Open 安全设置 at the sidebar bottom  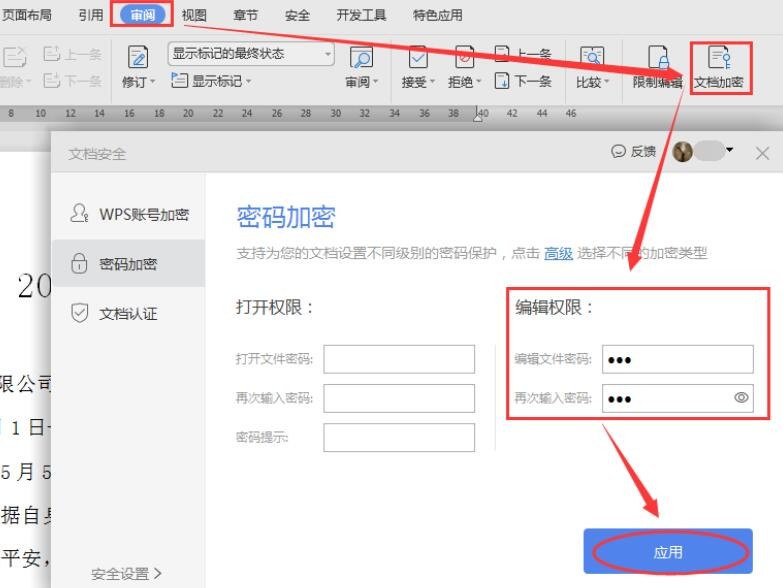pyautogui.click(x=126, y=574)
